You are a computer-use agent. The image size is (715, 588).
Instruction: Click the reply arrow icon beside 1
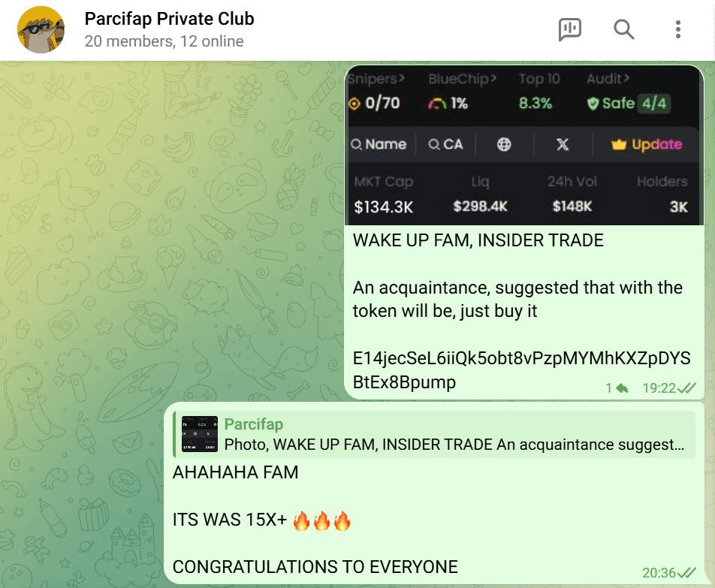(622, 388)
